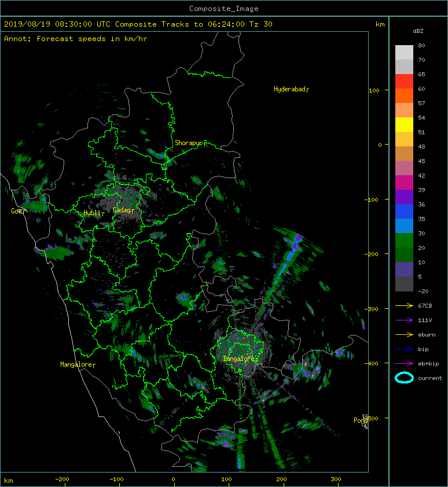Click the 'Annot: forecast speeds in km/hr' annotation
This screenshot has width=448, height=487.
point(76,39)
